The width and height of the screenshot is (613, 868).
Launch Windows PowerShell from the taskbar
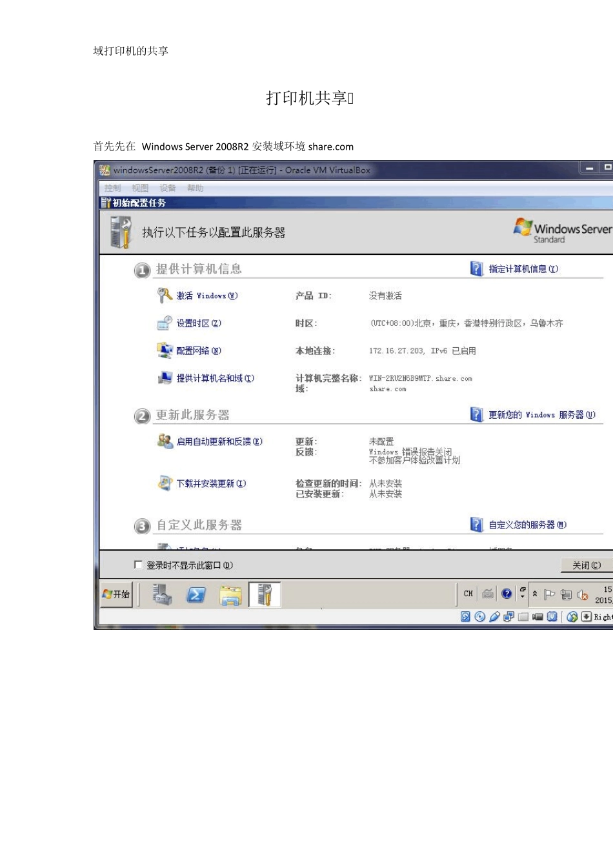tap(196, 594)
